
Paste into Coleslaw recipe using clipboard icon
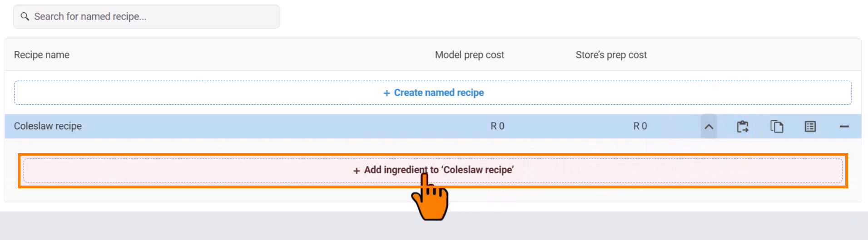coord(743,127)
